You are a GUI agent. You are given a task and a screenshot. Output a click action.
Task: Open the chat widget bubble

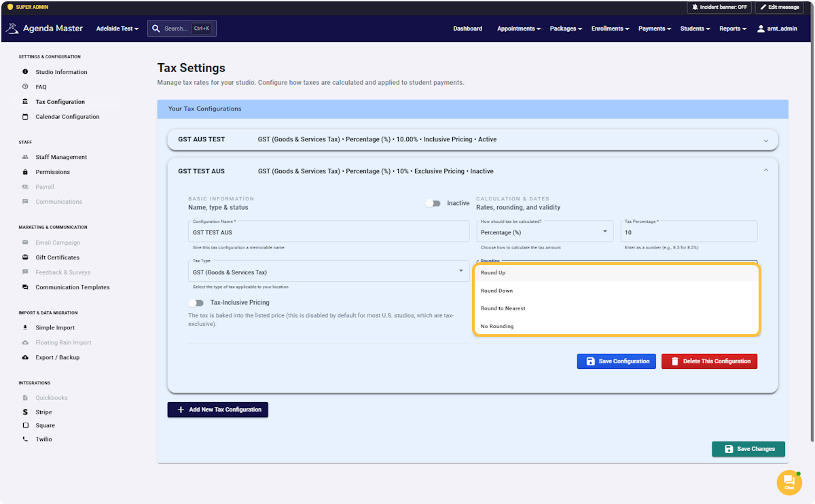[x=789, y=482]
